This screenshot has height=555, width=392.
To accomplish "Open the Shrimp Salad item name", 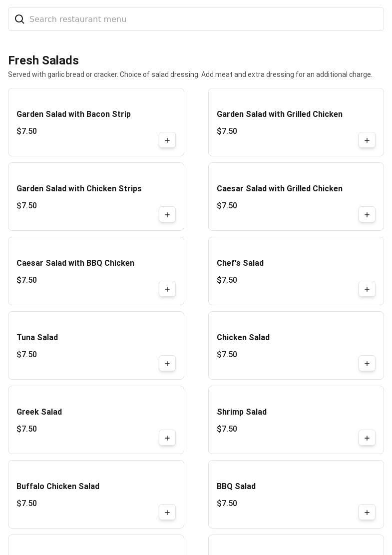I will [242, 412].
